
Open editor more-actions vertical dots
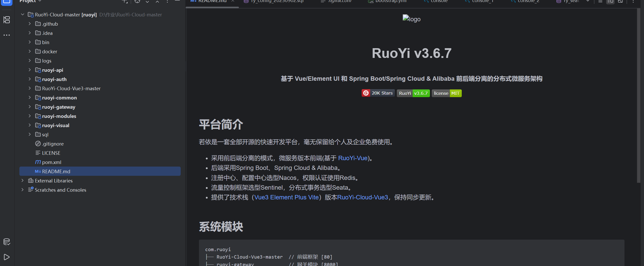pos(633,1)
